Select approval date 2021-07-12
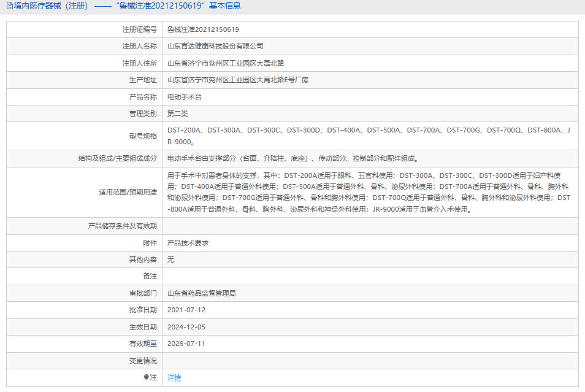 pos(186,310)
